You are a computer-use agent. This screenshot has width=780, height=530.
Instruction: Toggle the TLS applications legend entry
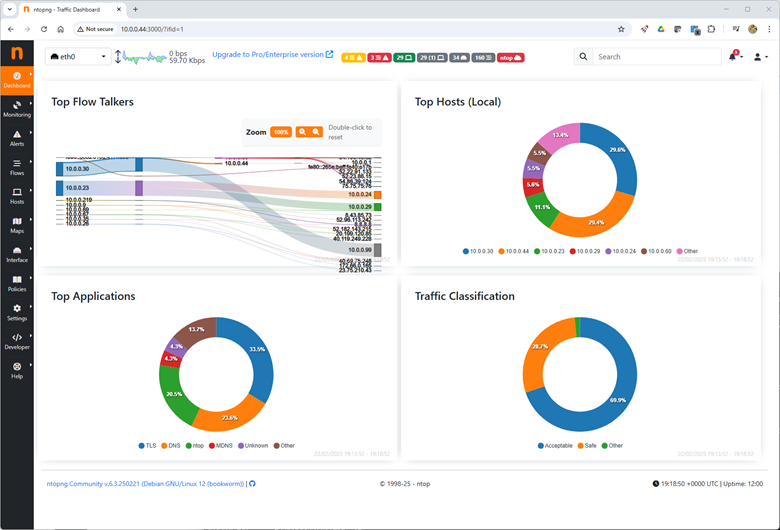click(x=147, y=446)
